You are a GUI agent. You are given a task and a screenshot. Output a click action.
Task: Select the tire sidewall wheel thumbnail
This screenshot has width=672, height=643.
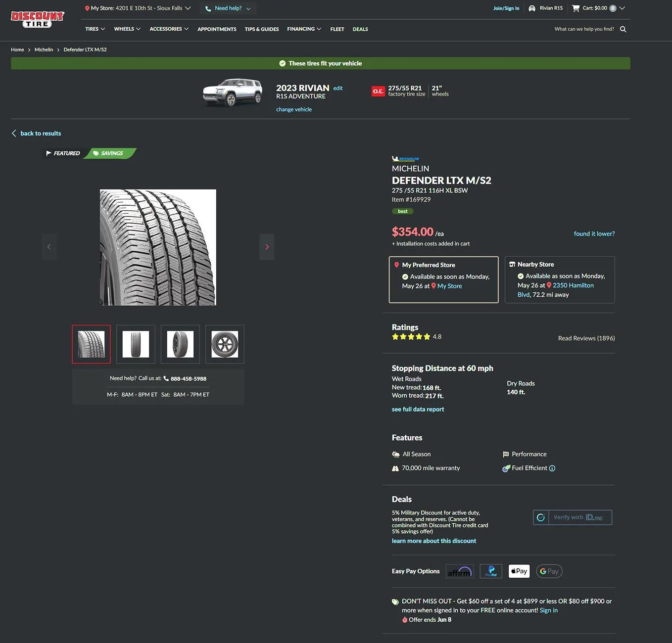point(225,344)
